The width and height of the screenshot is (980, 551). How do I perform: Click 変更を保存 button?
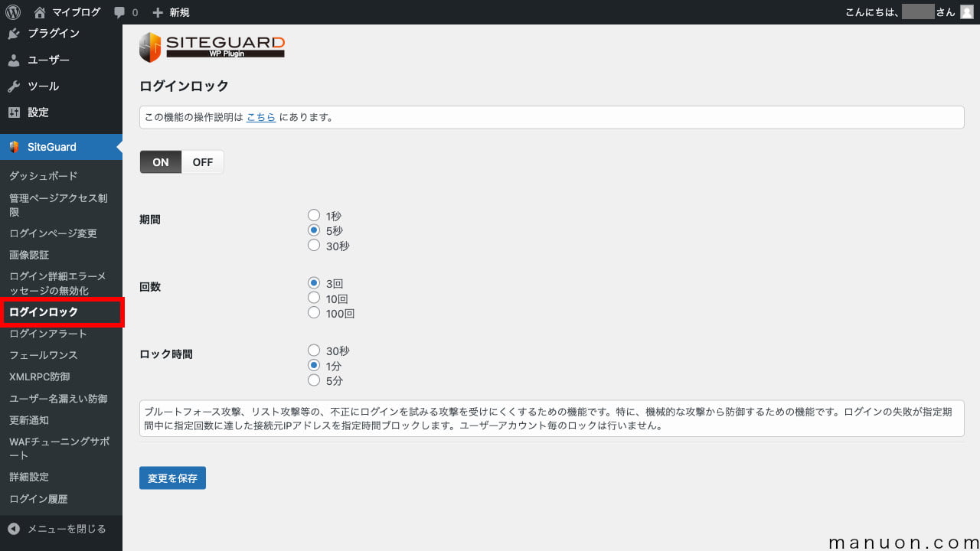[172, 478]
